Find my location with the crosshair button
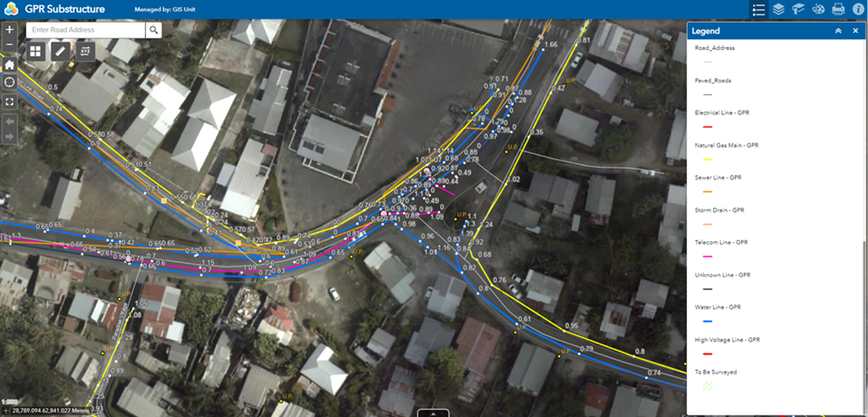Image resolution: width=868 pixels, height=417 pixels. pyautogui.click(x=9, y=82)
